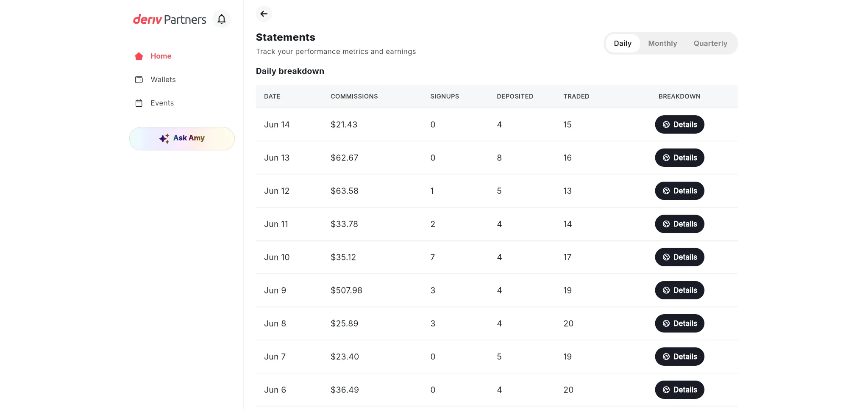Switch to the Monthly view
This screenshot has height=409, width=868.
(662, 43)
